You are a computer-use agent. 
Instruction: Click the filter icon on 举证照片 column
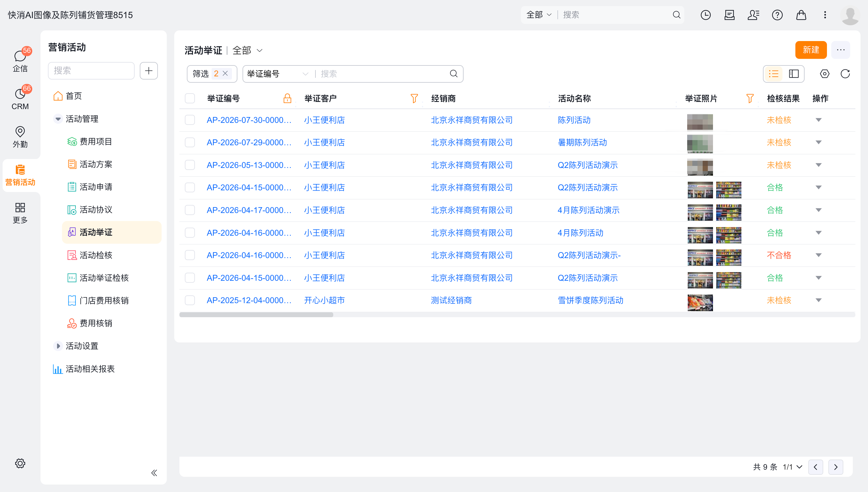coord(750,98)
